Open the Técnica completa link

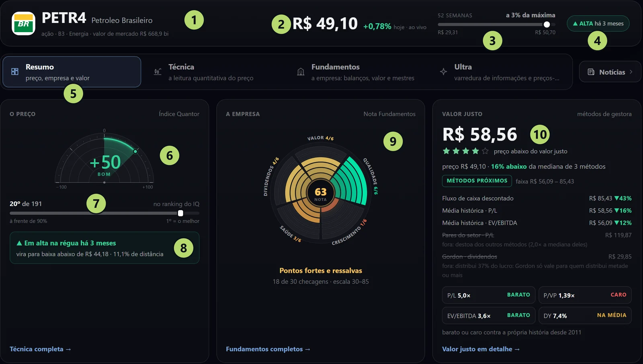(x=40, y=349)
